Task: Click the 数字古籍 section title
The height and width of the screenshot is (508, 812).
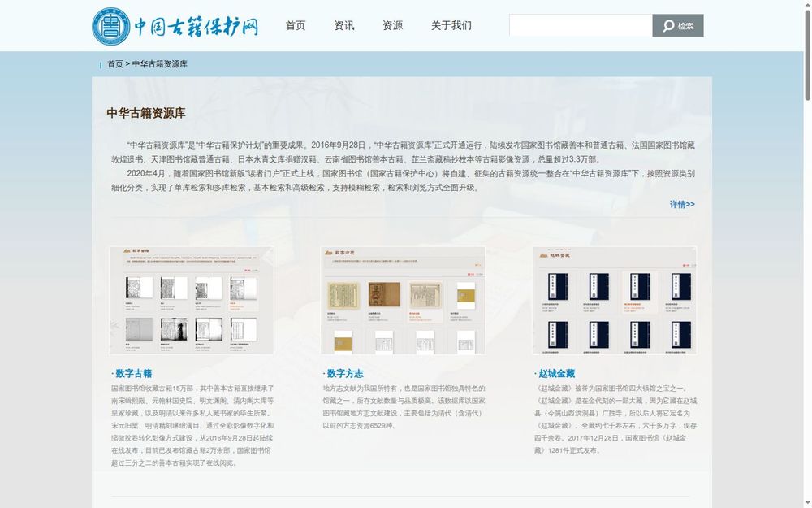Action: [133, 372]
